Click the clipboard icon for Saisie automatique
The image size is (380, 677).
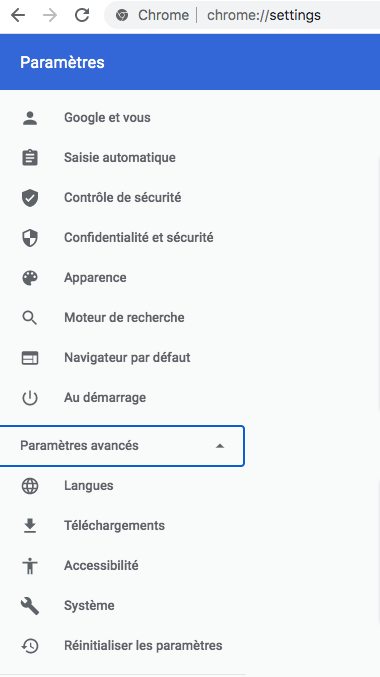tap(30, 158)
